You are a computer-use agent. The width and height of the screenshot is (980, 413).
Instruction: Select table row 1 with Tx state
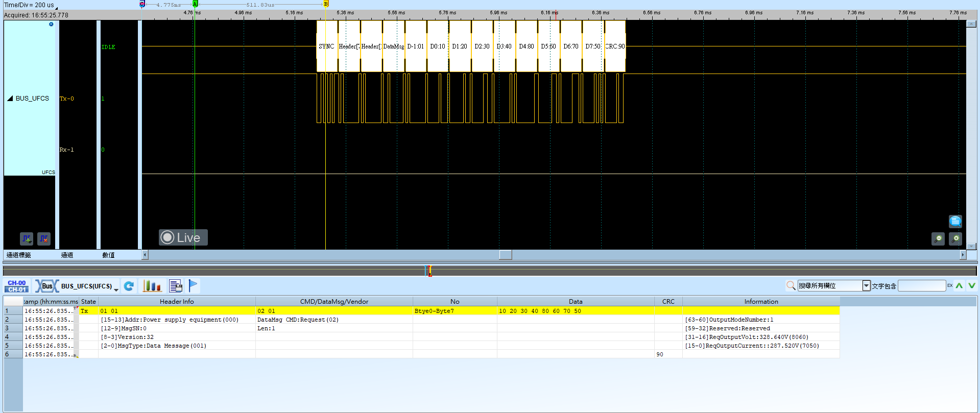point(421,310)
